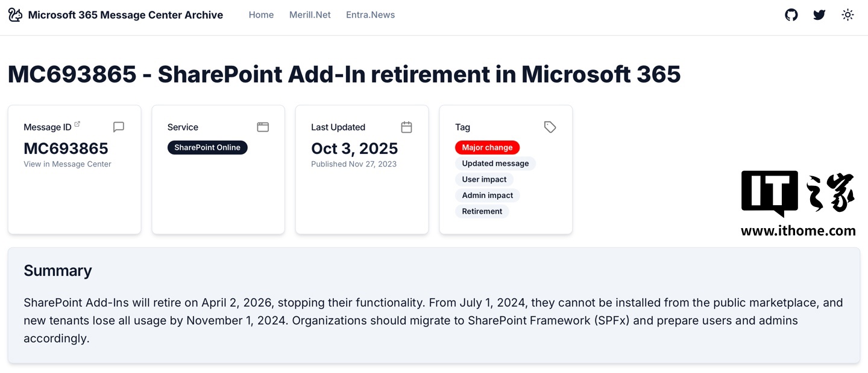This screenshot has width=868, height=373.
Task: Click Microsoft 365 Message Center Archive title
Action: coord(125,15)
